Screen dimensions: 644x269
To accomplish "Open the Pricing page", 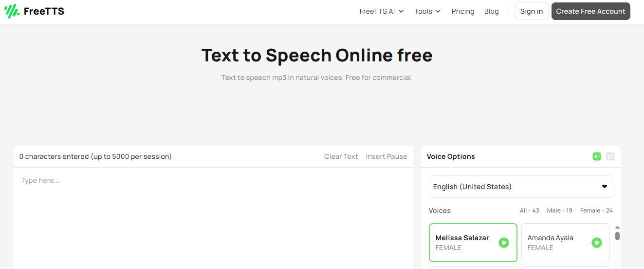I will 463,11.
